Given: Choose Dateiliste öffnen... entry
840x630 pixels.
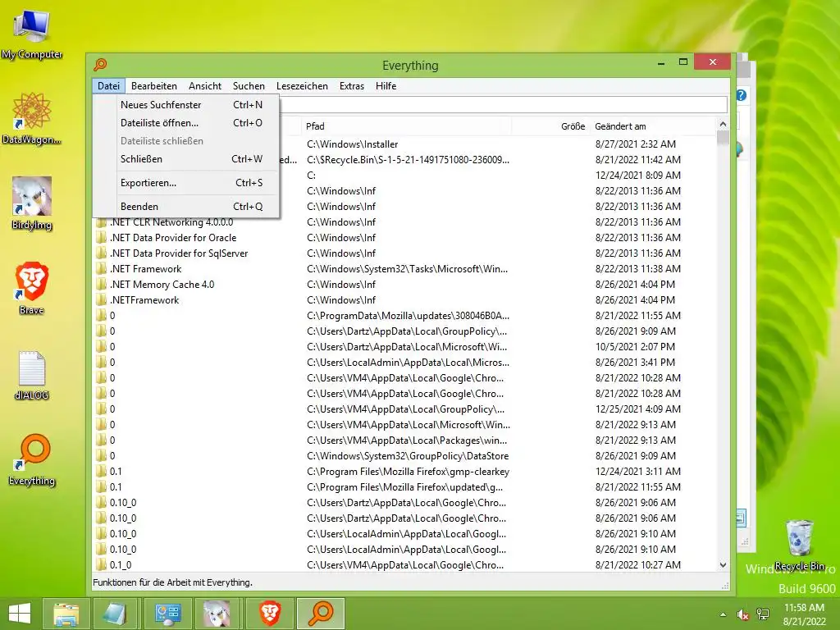Looking at the screenshot, I should pos(186,123).
